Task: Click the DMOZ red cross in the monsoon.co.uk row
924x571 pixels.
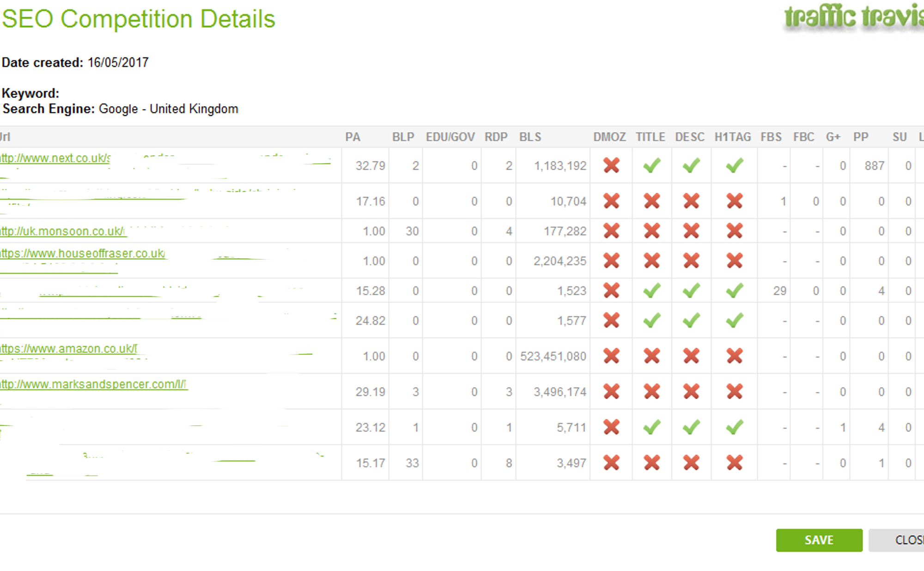Action: [x=611, y=231]
